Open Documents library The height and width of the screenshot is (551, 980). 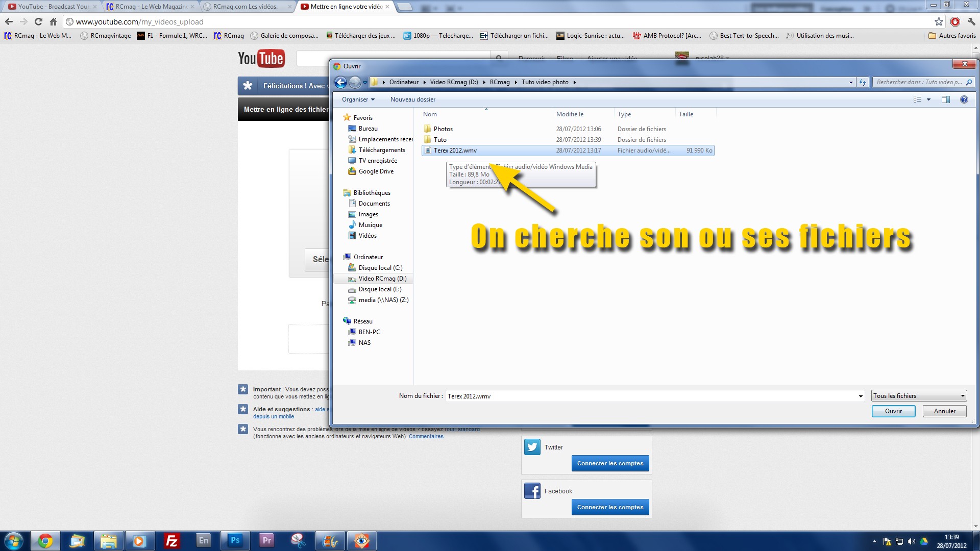coord(374,204)
